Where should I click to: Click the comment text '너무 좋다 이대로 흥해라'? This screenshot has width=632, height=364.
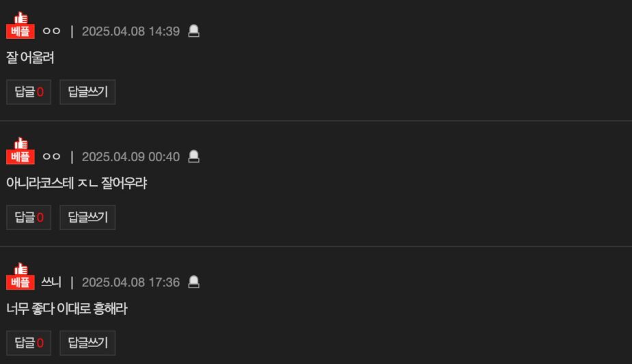(x=67, y=309)
